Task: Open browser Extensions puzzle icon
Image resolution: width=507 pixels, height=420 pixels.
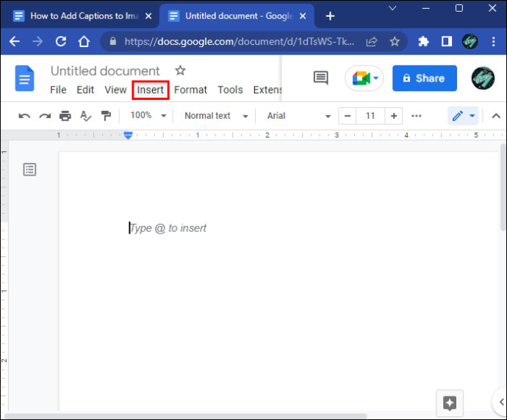Action: (x=423, y=41)
